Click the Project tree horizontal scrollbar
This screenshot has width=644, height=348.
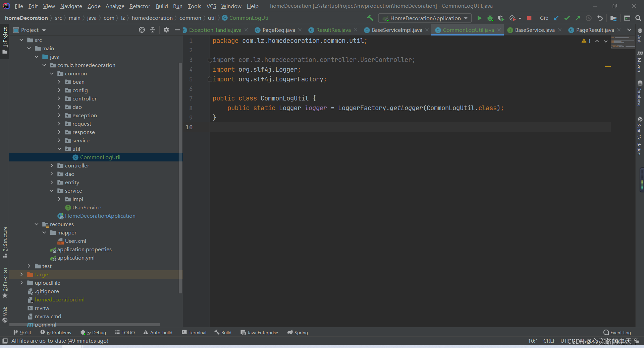coord(85,325)
